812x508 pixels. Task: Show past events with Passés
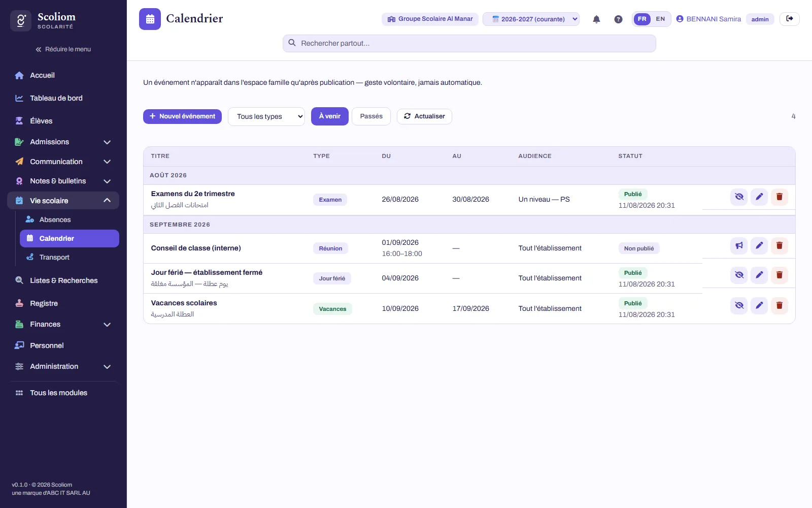pyautogui.click(x=371, y=116)
